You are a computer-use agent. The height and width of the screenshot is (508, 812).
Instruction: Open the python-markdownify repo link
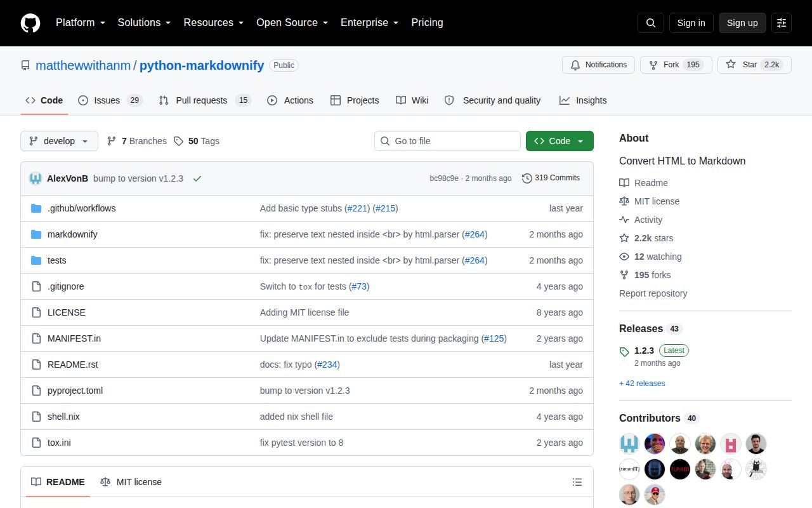(202, 65)
